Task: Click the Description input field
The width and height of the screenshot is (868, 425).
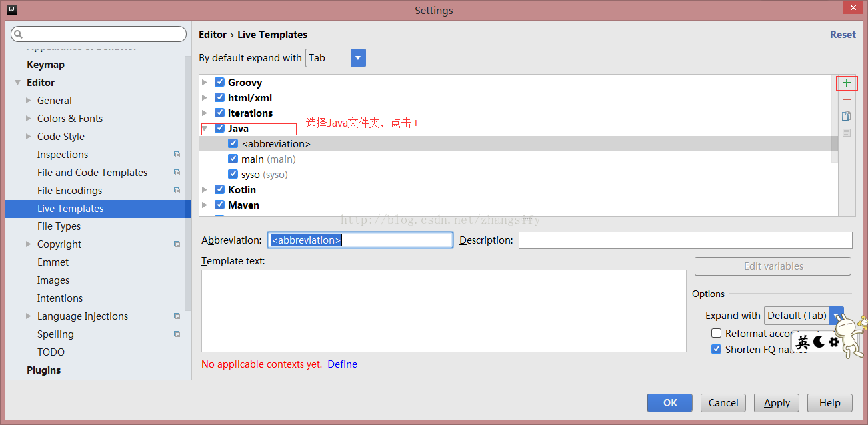Action: click(685, 240)
